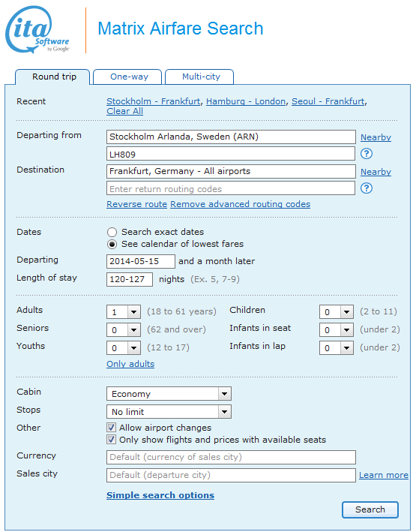This screenshot has width=413, height=532.
Task: Select See calendar of lowest fares
Action: (x=112, y=244)
